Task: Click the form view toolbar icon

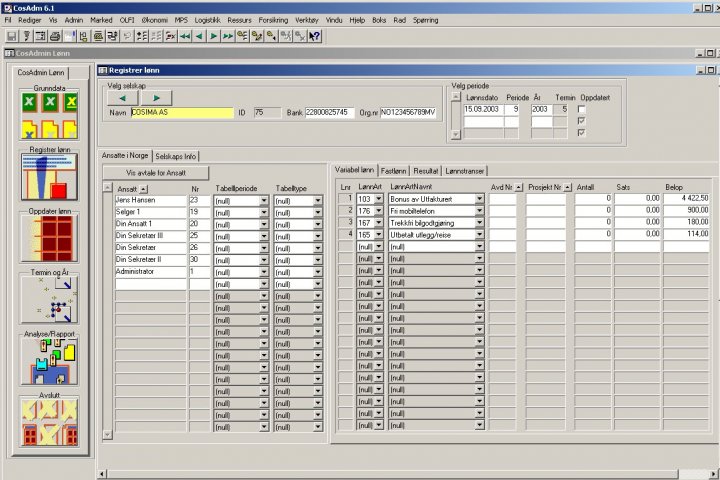Action: (40, 36)
